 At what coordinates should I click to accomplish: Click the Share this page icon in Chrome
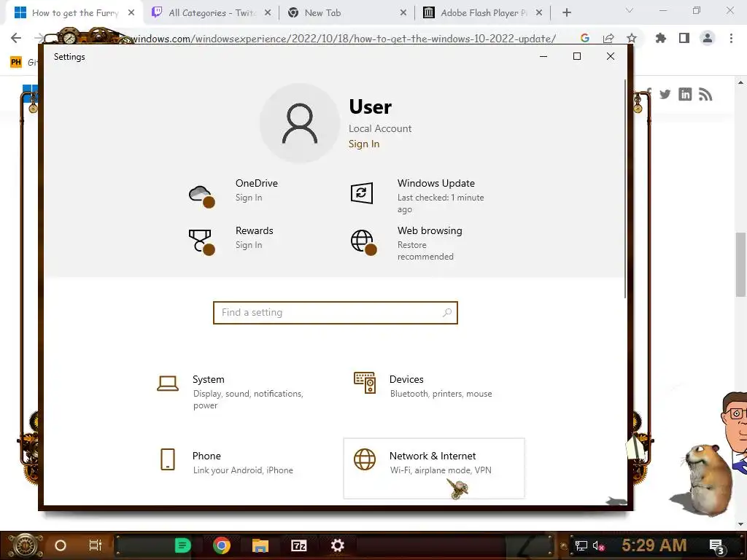point(608,38)
